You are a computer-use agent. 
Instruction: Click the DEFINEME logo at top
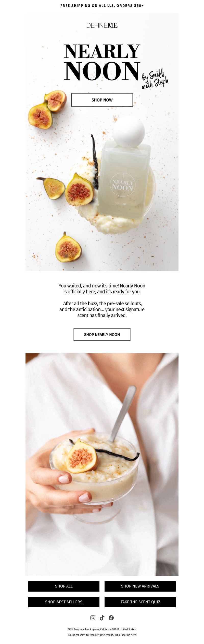point(102,25)
